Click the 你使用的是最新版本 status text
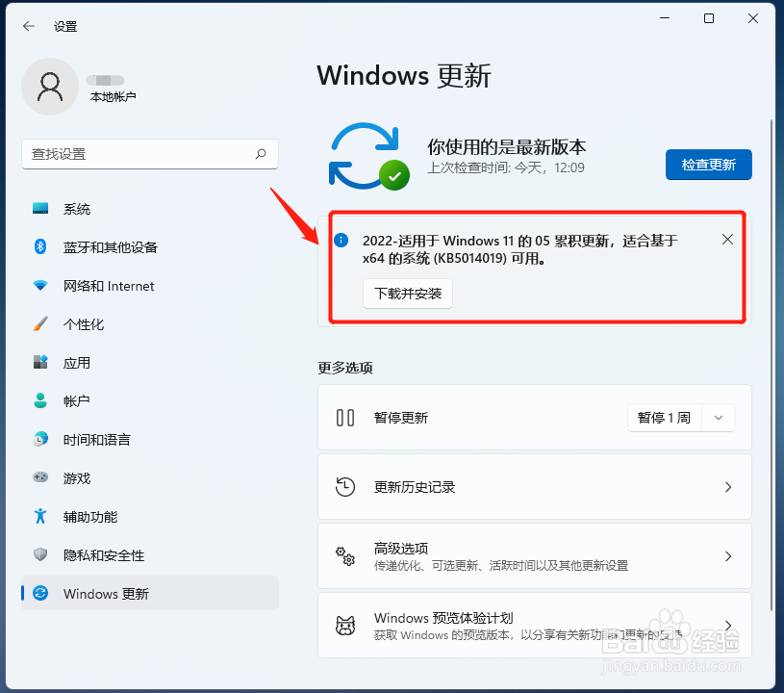 (x=507, y=146)
